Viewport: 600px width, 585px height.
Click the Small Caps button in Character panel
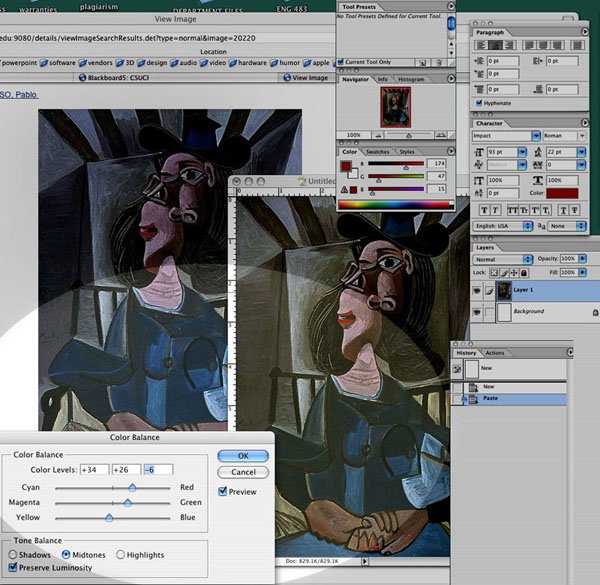tap(523, 210)
